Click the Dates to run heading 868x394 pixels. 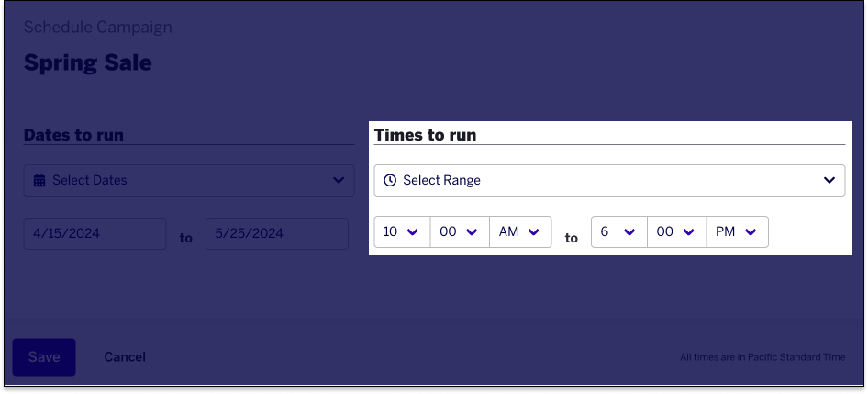(x=73, y=135)
